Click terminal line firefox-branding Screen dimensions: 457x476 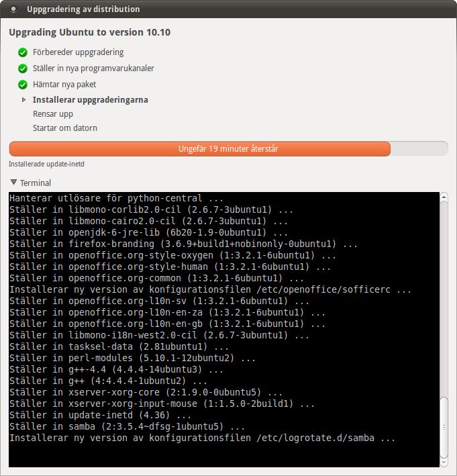click(183, 244)
